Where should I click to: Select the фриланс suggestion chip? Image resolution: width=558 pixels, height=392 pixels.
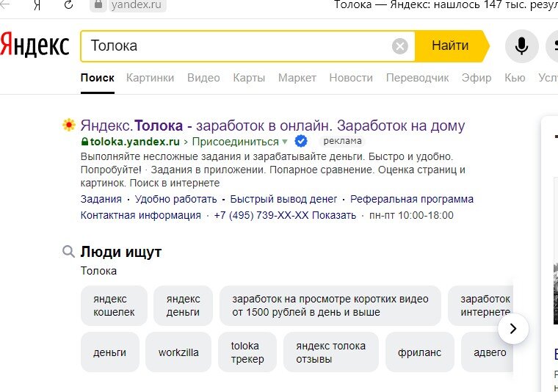coord(419,352)
